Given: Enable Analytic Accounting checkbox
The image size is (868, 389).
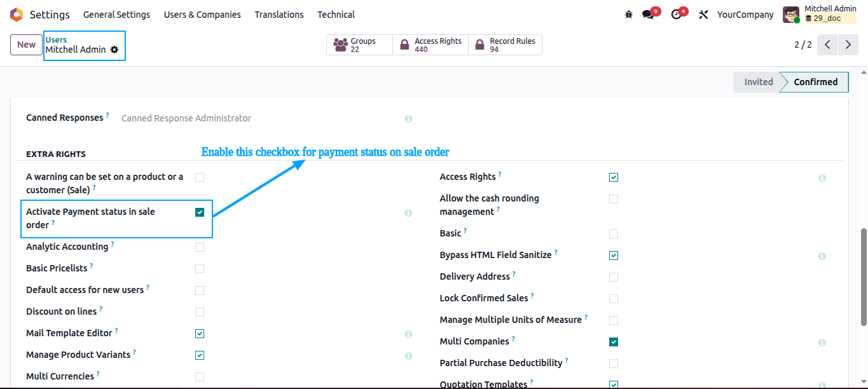Looking at the screenshot, I should pyautogui.click(x=200, y=247).
